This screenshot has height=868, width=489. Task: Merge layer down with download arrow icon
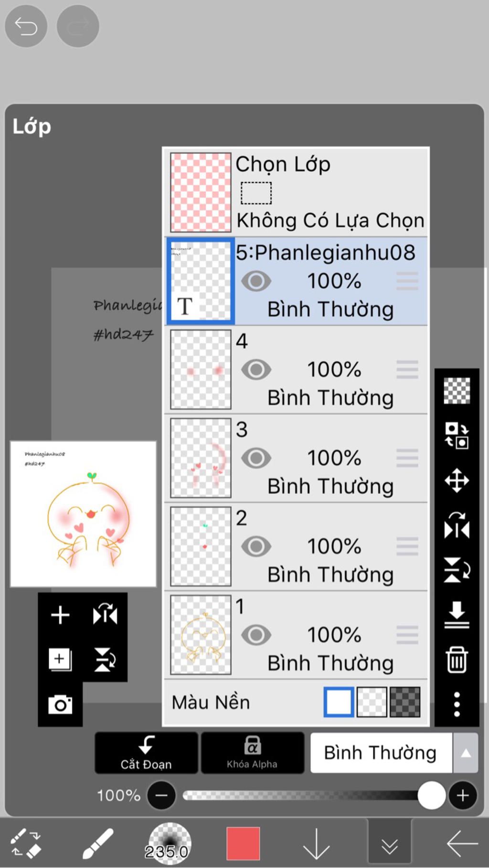coord(457,615)
